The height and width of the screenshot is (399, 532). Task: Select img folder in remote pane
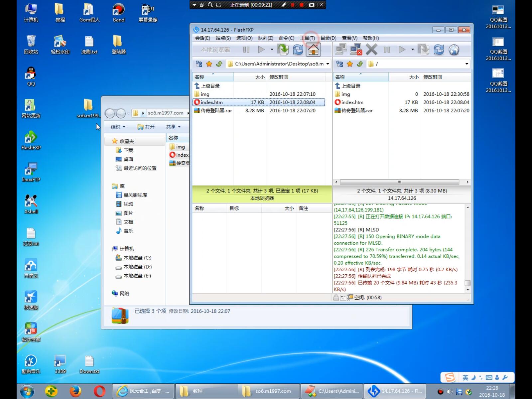coord(342,94)
